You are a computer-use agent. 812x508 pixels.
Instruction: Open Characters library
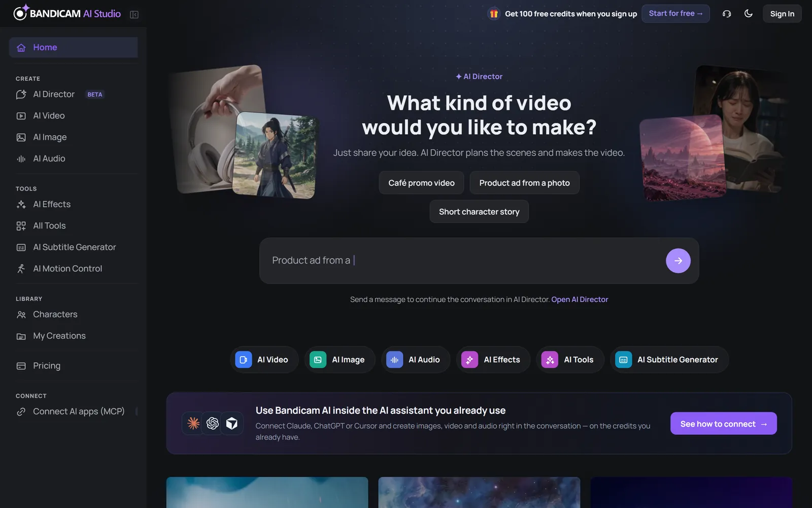74,314
